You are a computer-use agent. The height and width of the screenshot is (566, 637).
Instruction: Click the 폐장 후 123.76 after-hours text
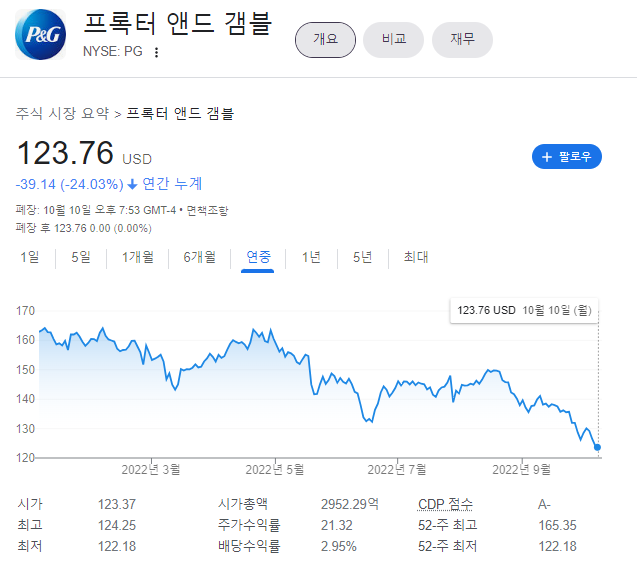(x=84, y=228)
